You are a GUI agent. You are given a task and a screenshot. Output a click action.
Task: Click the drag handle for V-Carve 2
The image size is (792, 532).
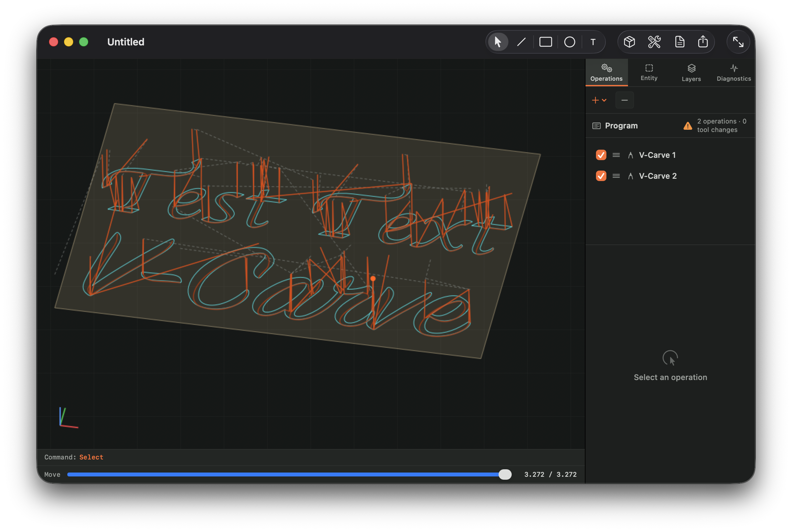pos(616,176)
